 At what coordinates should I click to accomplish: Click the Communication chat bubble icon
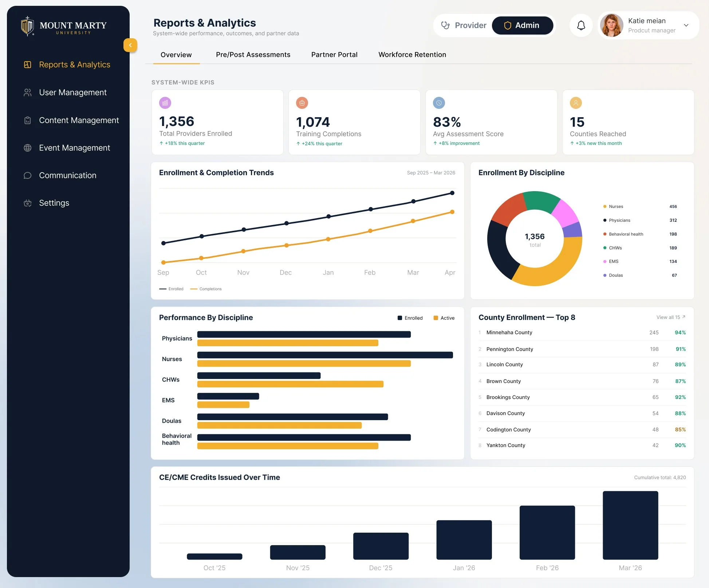[x=28, y=175]
